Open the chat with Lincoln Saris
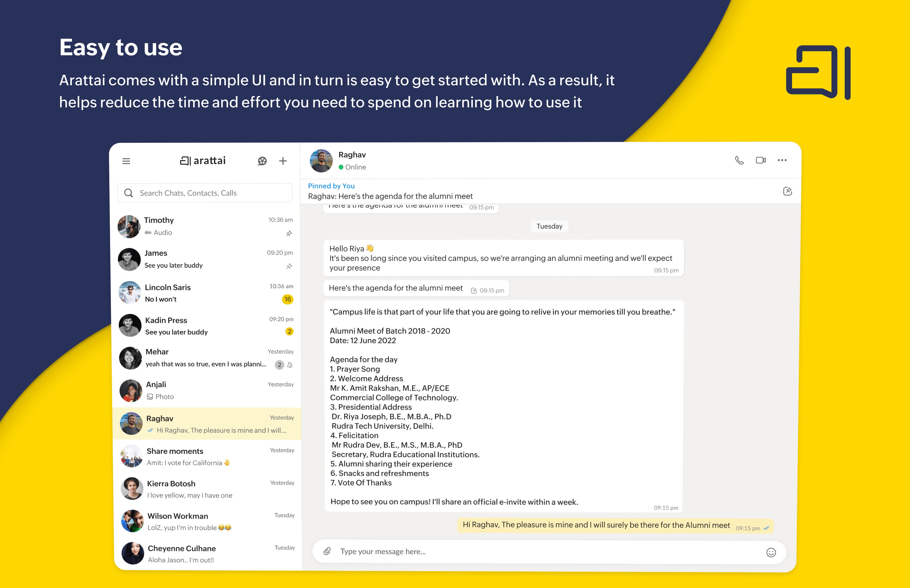This screenshot has width=910, height=588. click(x=199, y=292)
